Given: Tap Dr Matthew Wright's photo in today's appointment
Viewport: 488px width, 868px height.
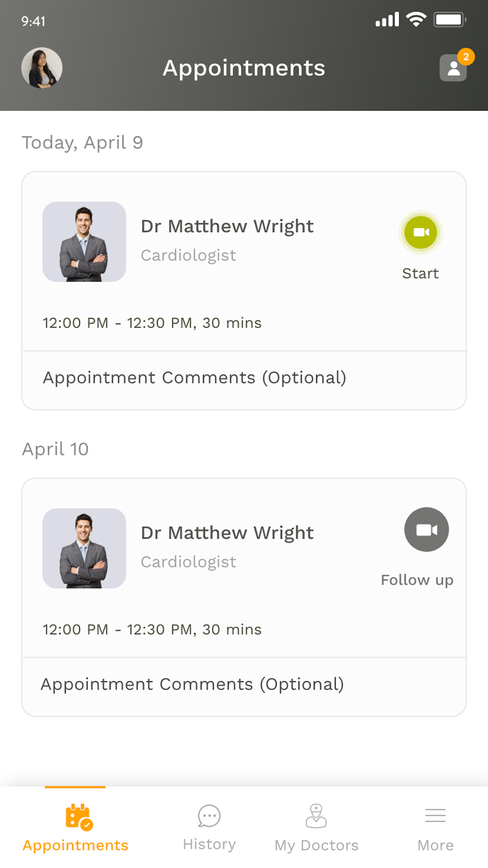Looking at the screenshot, I should click(x=84, y=242).
